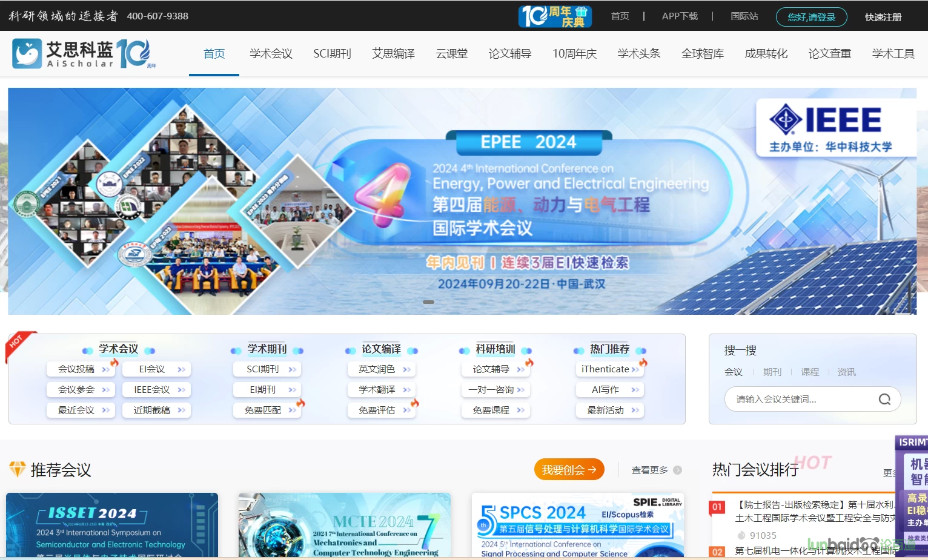Open the 近期截稿 shortcut
This screenshot has height=560, width=928.
coord(157,410)
